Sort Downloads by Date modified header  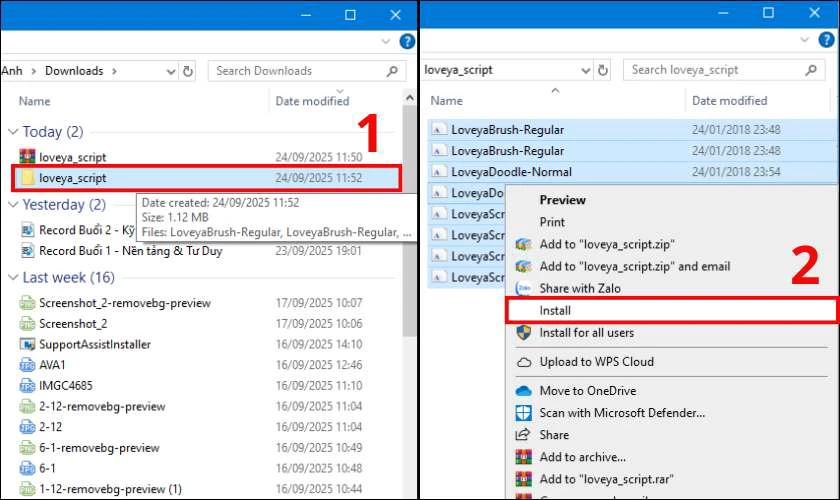(x=312, y=101)
